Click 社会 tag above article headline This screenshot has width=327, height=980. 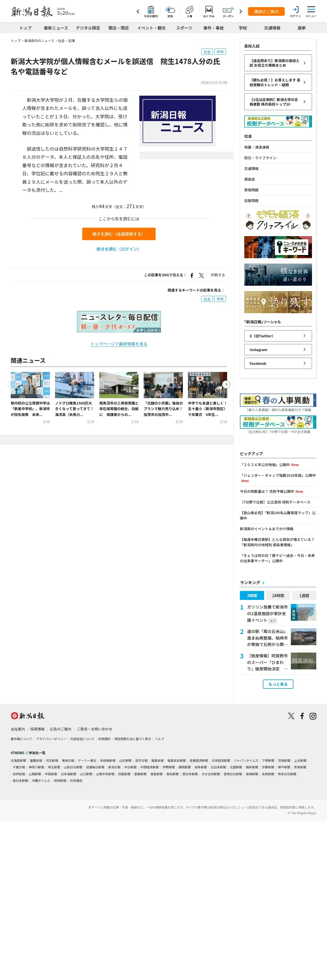point(207,52)
